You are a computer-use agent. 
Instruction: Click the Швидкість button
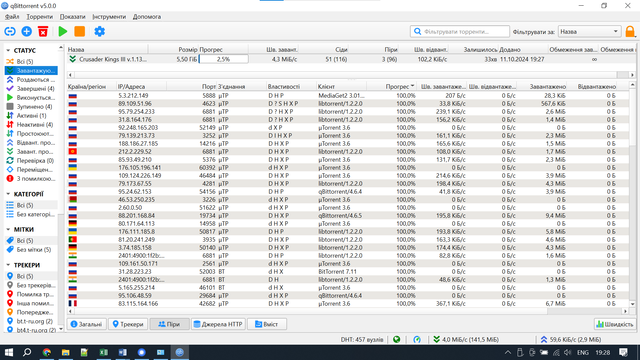coord(615,324)
